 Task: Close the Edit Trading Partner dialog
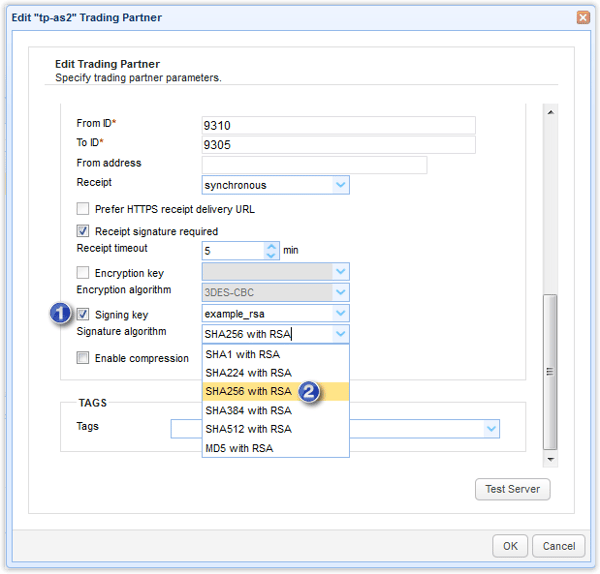pyautogui.click(x=582, y=17)
